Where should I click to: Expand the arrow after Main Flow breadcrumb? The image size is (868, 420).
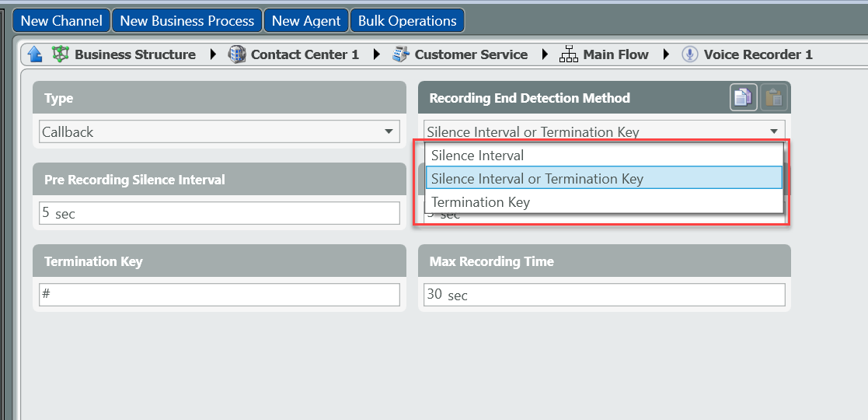pyautogui.click(x=666, y=54)
